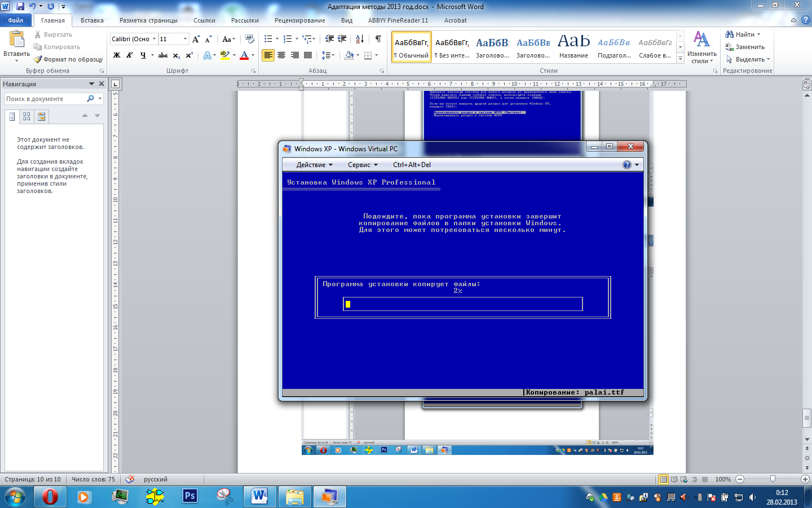This screenshot has height=508, width=812.
Task: Toggle Underline formatting button
Action: coord(143,55)
